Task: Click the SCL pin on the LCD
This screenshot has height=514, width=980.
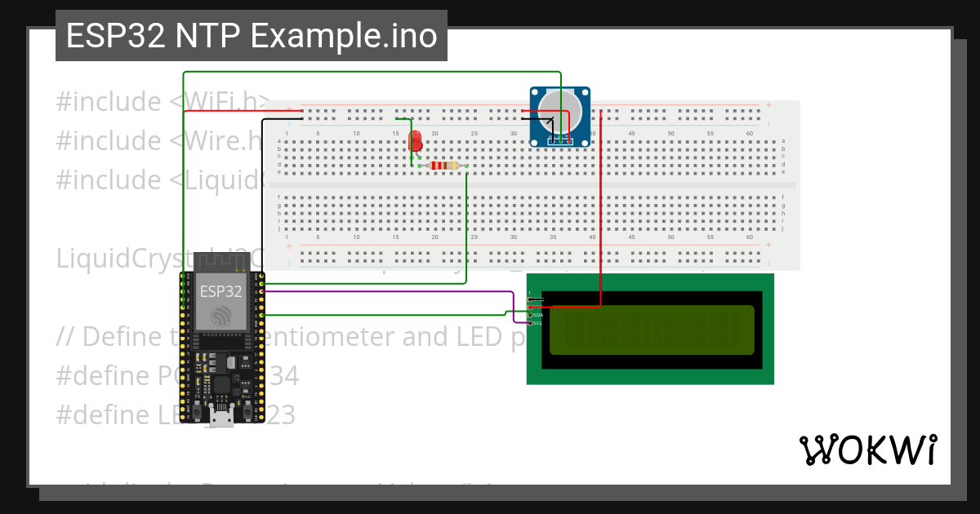Action: coord(530,322)
